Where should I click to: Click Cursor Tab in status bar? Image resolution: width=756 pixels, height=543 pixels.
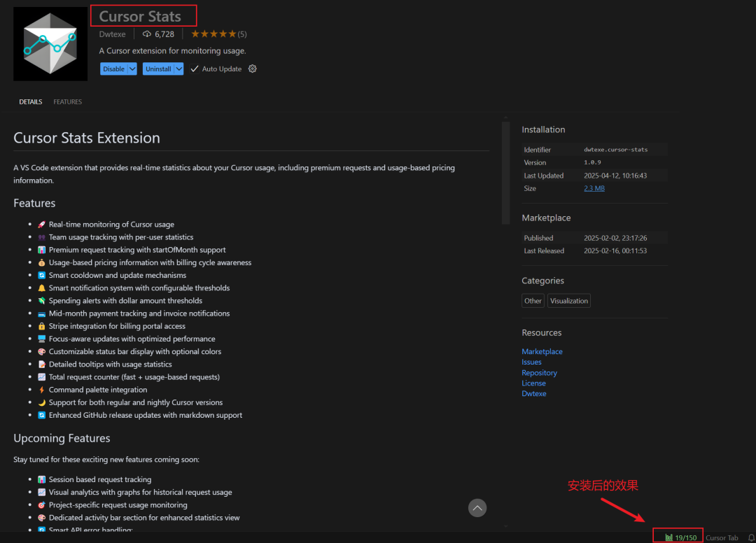point(722,537)
